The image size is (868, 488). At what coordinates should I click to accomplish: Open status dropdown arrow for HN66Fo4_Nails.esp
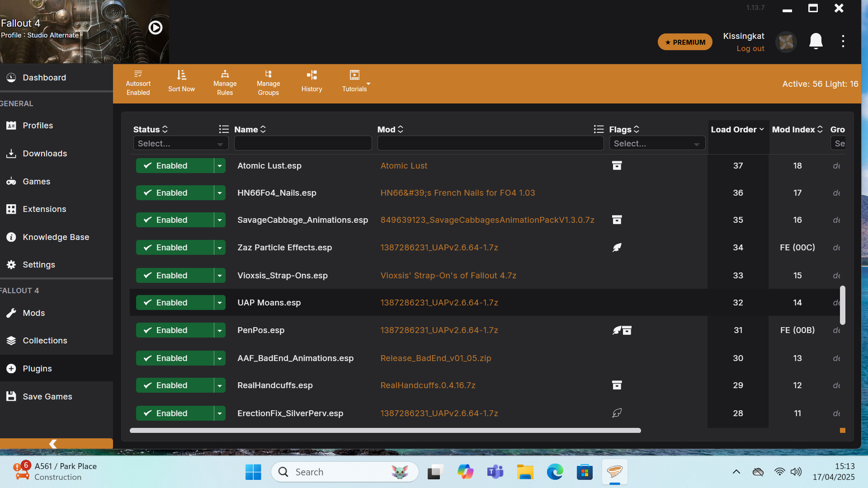click(220, 193)
